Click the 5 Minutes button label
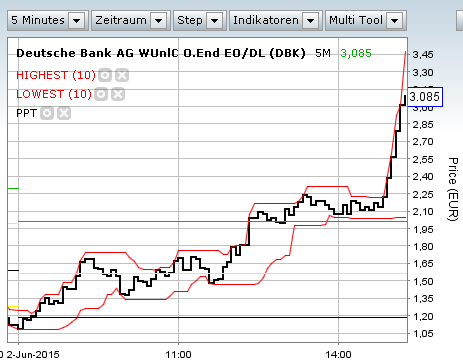Image resolution: width=463 pixels, height=362 pixels. [x=38, y=20]
